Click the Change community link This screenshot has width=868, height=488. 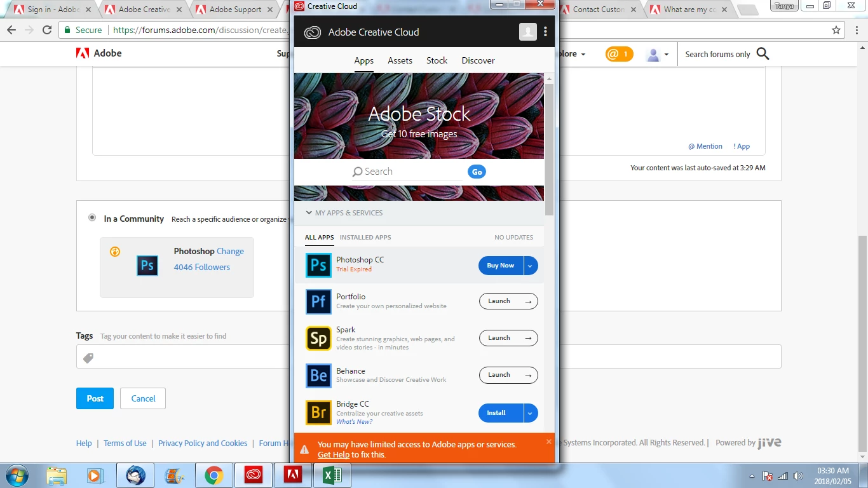[230, 251]
